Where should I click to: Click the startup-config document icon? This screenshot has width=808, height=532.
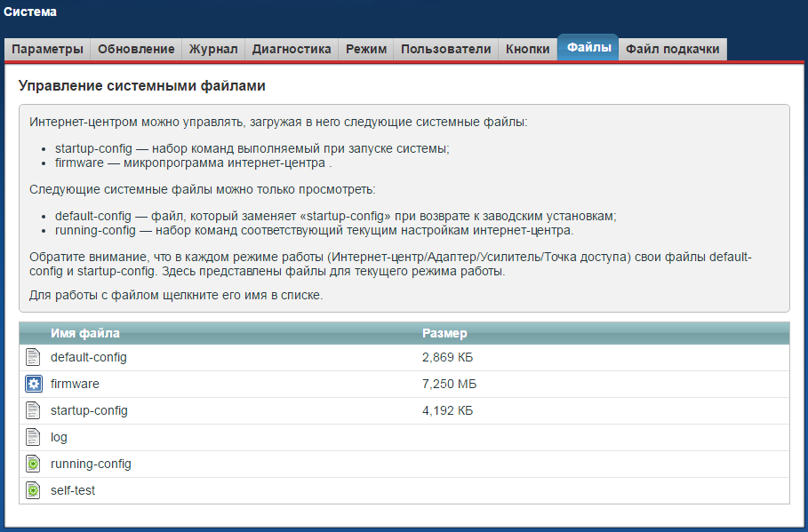pos(34,410)
